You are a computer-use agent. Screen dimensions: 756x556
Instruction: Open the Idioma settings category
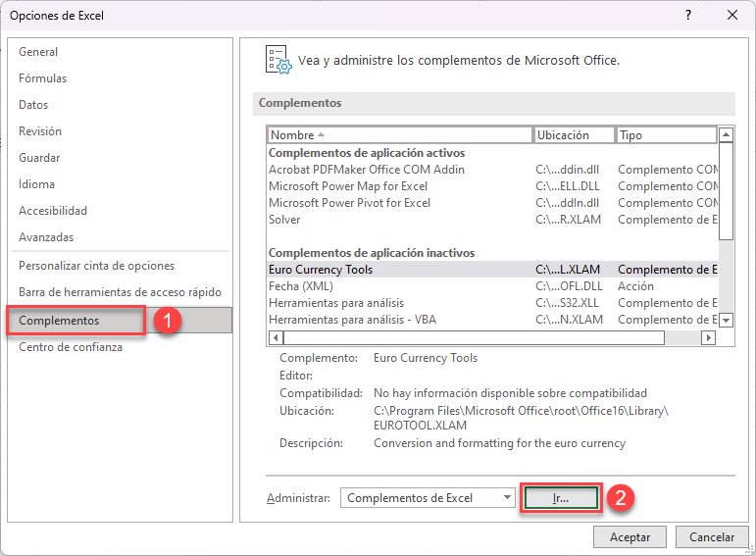[36, 184]
